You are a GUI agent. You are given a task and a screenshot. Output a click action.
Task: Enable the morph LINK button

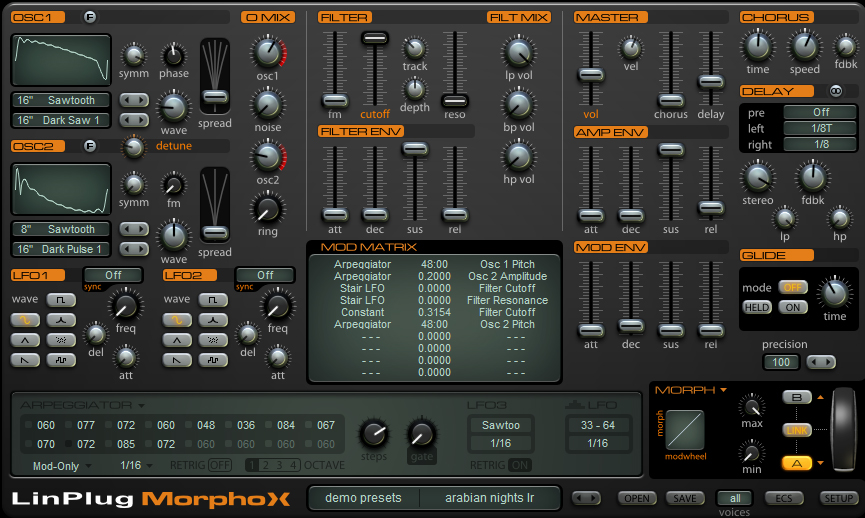(x=797, y=429)
